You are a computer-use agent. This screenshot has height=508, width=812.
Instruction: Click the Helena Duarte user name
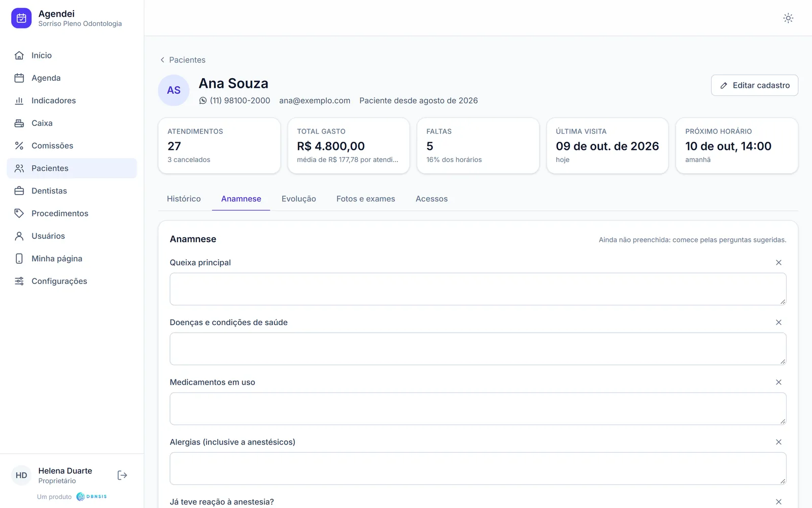65,471
